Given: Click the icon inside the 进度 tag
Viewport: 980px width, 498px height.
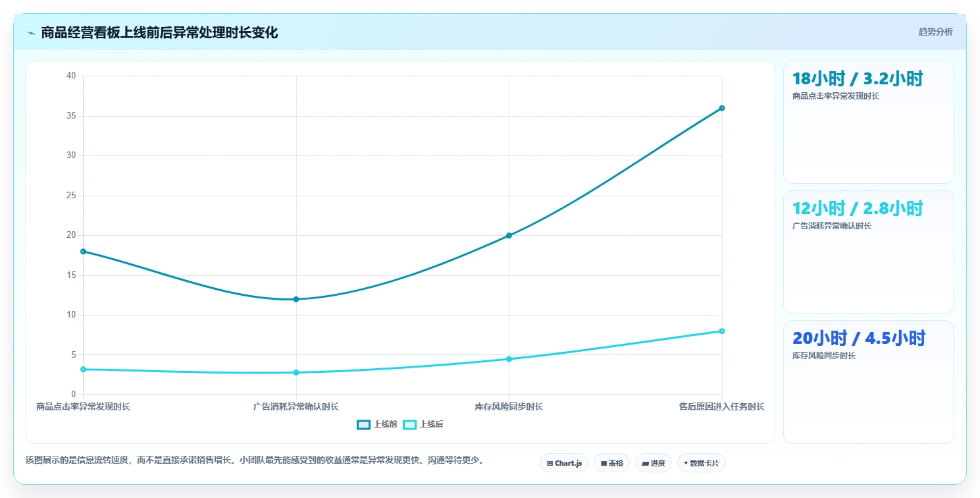Looking at the screenshot, I should pos(646,464).
